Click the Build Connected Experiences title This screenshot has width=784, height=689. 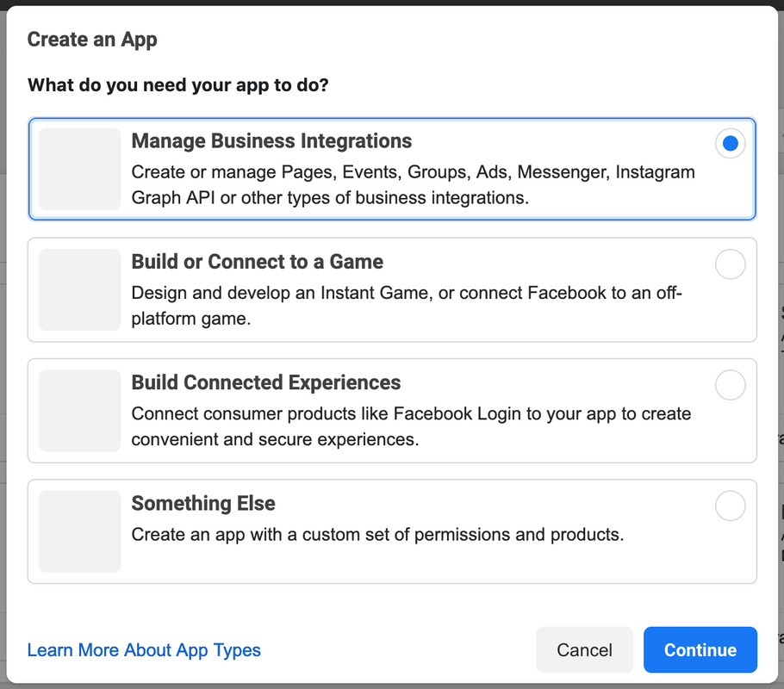[x=265, y=382]
